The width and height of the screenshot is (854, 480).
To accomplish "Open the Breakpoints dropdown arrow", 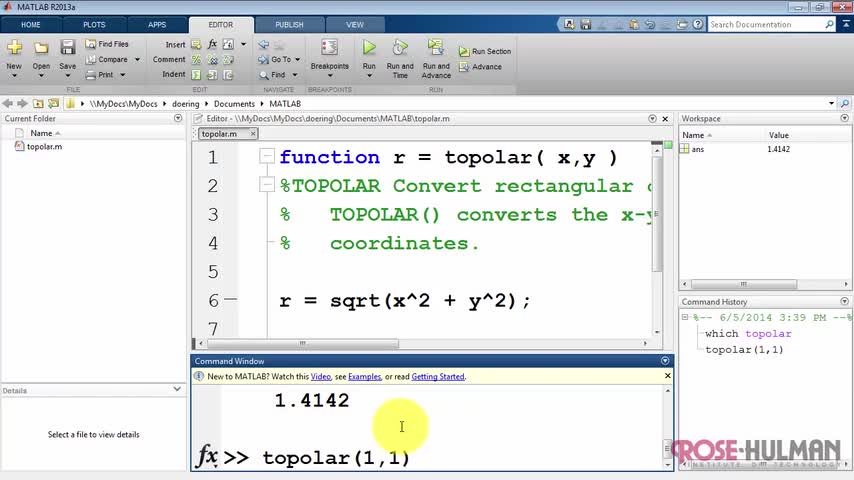I will point(330,76).
